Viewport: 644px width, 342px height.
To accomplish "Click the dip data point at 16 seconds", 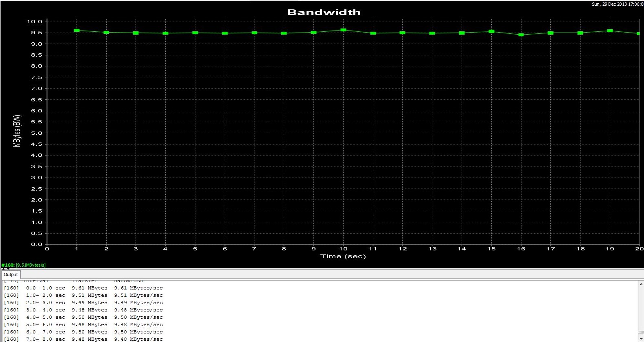I will point(521,35).
